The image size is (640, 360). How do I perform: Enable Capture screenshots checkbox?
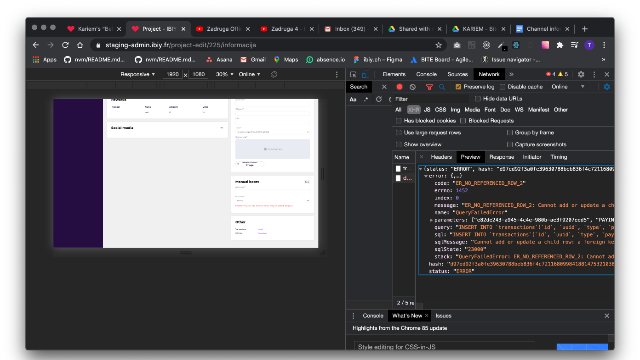509,144
